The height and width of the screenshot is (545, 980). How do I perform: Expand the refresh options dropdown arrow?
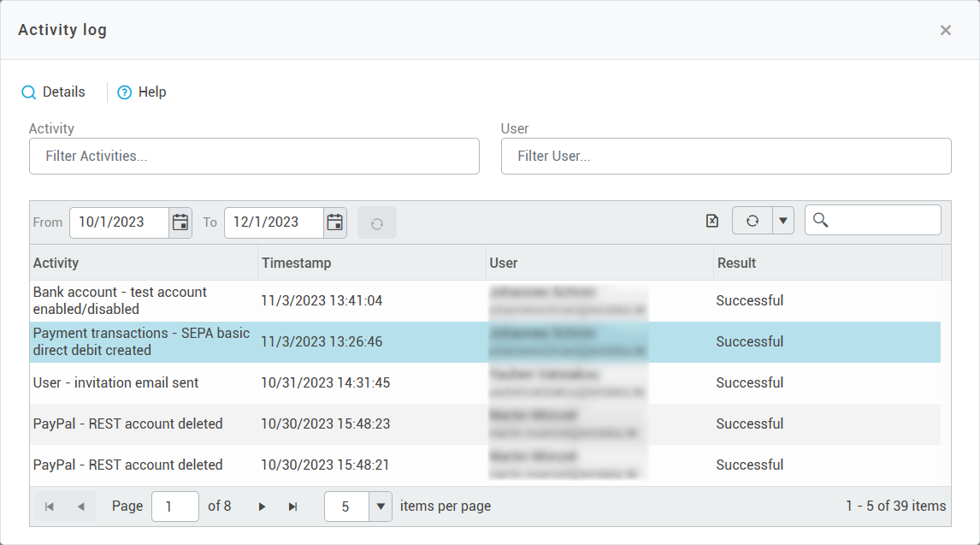tap(783, 221)
